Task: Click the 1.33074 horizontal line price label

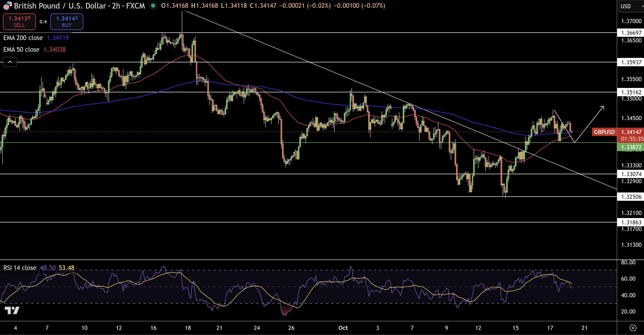Action: pyautogui.click(x=631, y=174)
